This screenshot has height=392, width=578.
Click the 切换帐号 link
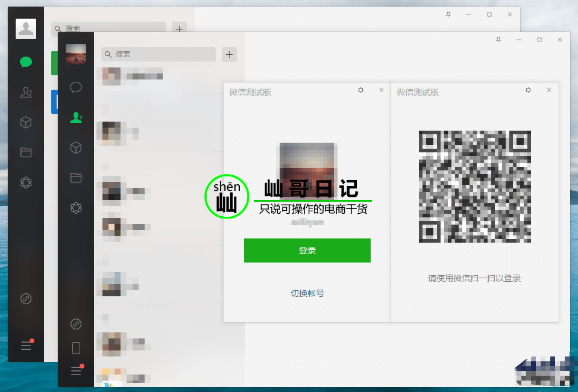pyautogui.click(x=307, y=293)
